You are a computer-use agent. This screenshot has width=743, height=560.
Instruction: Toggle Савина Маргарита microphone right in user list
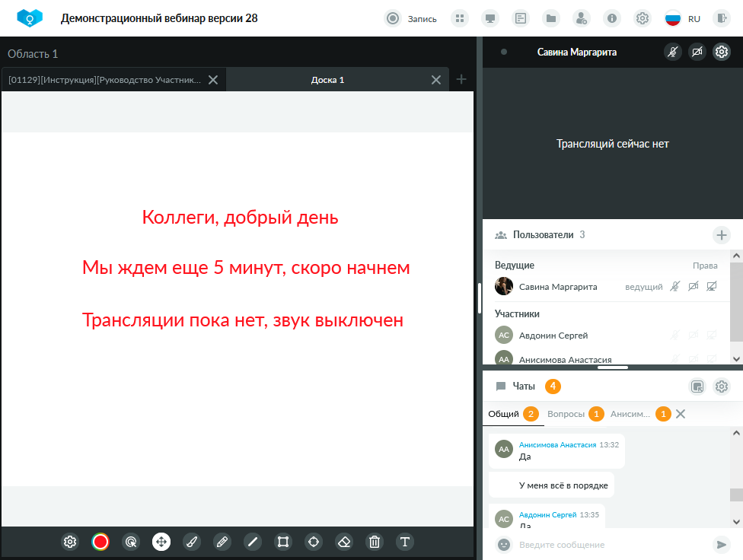pyautogui.click(x=674, y=286)
